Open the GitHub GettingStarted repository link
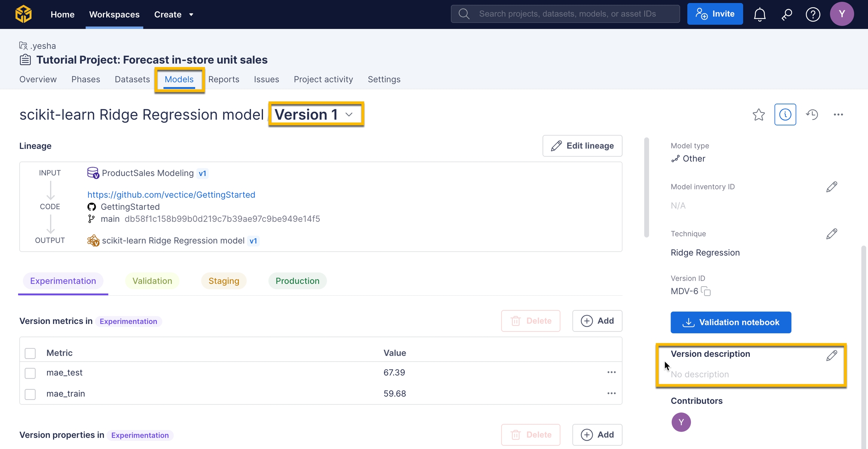 171,195
